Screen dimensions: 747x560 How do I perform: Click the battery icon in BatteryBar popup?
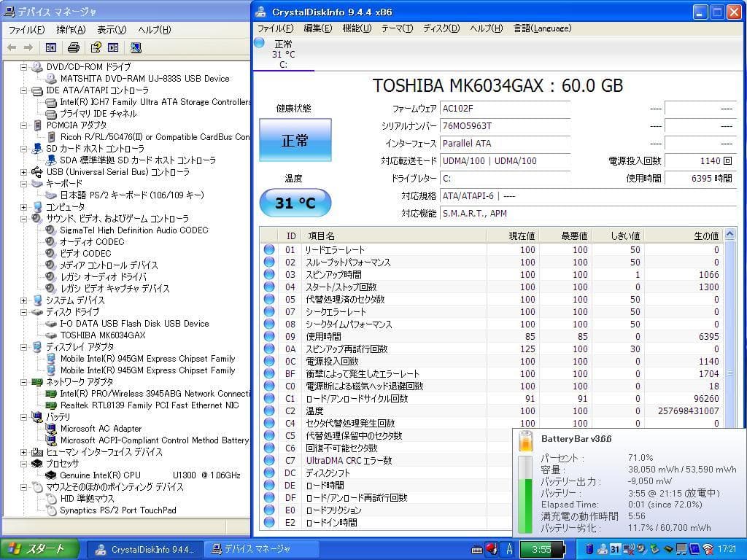525,440
